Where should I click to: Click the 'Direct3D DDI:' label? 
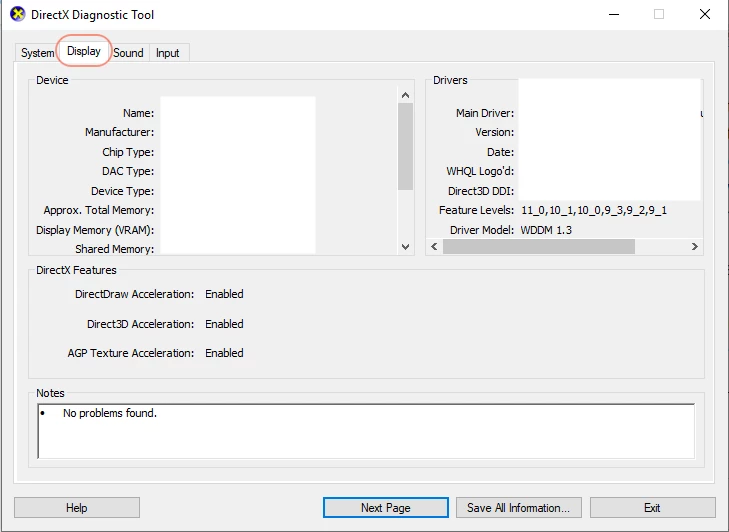(x=481, y=191)
